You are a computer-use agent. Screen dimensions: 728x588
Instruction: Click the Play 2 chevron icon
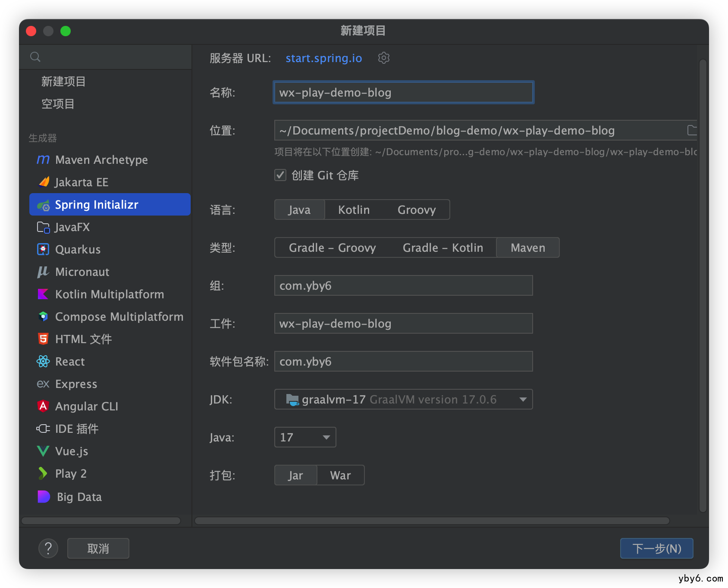pos(43,473)
